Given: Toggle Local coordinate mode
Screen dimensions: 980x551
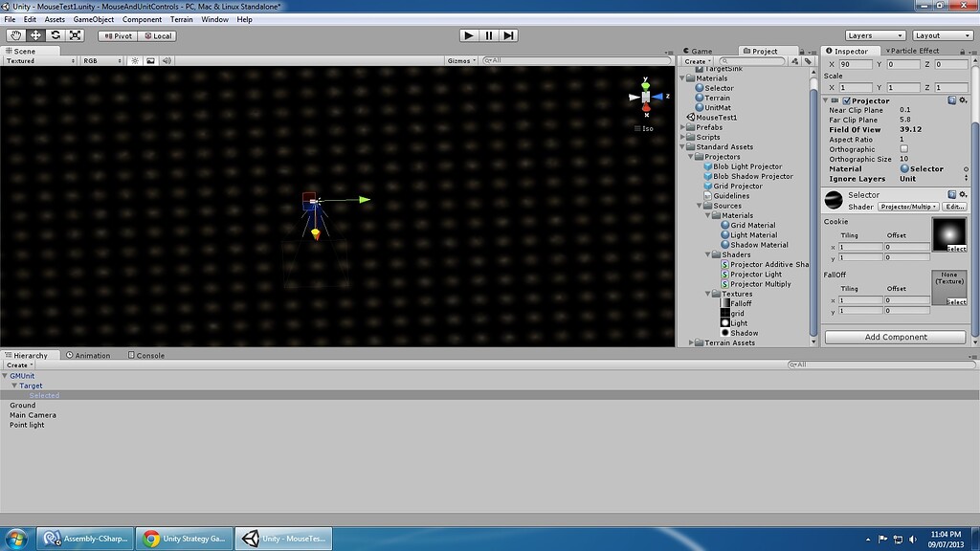Looking at the screenshot, I should 159,34.
